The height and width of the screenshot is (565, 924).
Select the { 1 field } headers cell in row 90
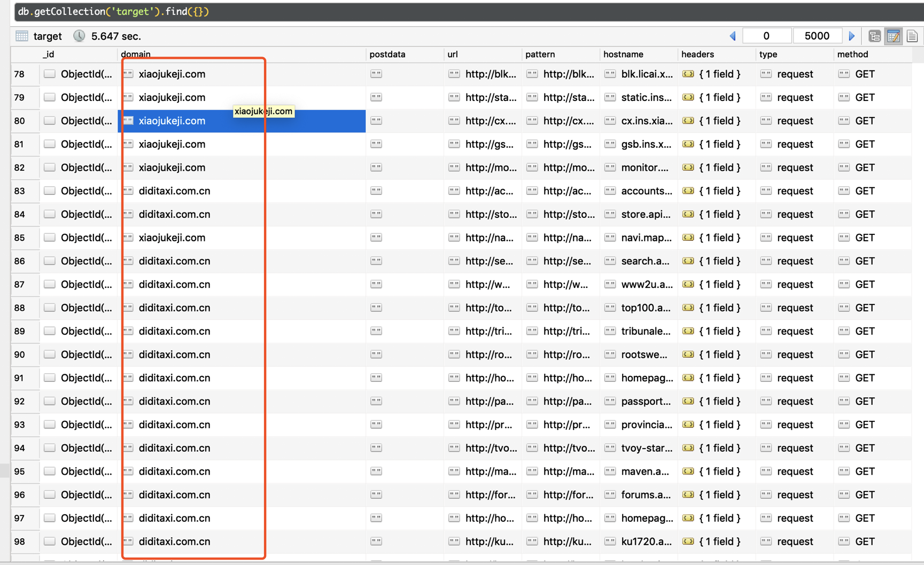pos(717,355)
